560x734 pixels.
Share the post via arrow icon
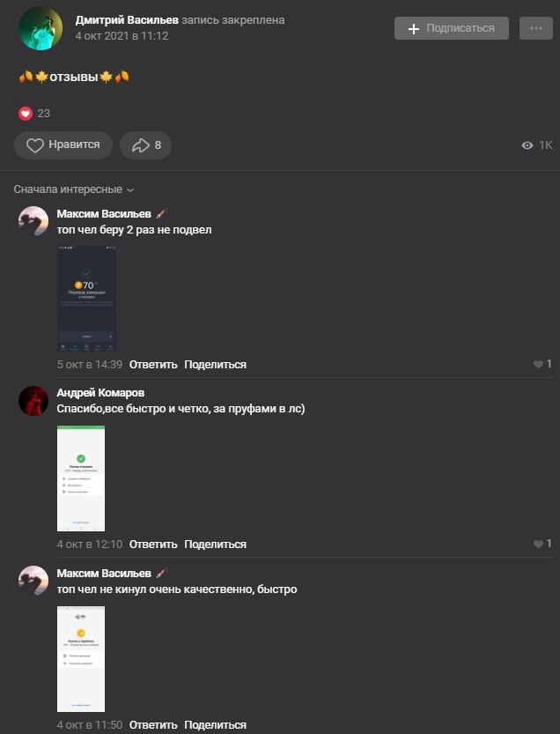pos(145,145)
